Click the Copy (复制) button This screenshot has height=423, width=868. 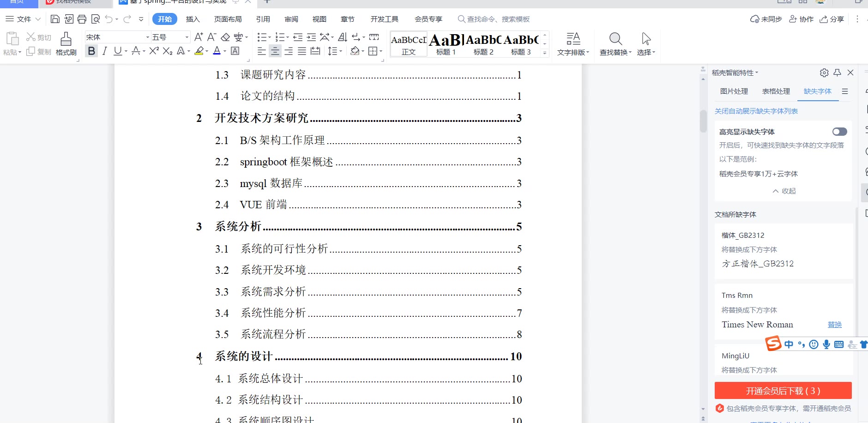pos(39,52)
